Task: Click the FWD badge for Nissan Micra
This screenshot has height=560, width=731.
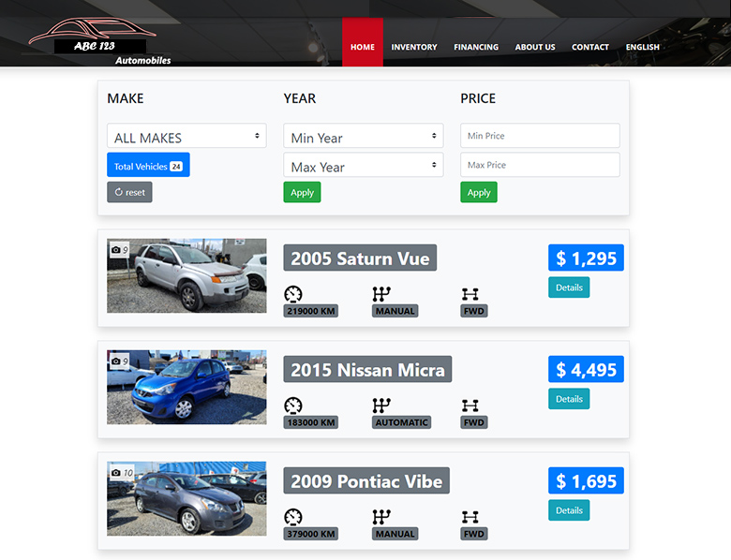Action: click(x=474, y=422)
